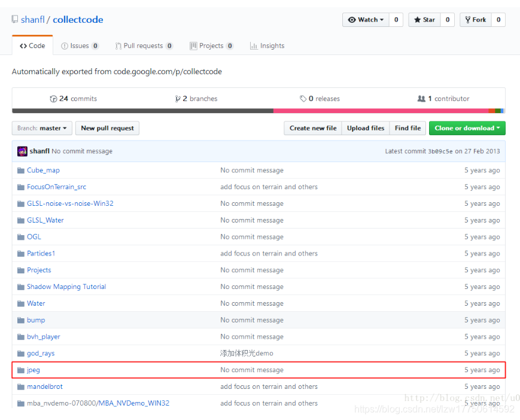Open the Water folder
The width and height of the screenshot is (520, 420).
coord(36,304)
